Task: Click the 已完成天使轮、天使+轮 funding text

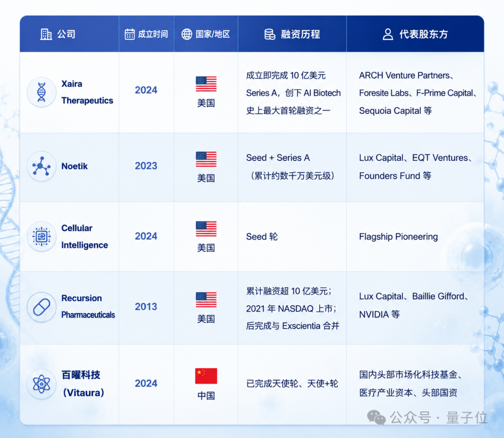Action: click(x=292, y=384)
